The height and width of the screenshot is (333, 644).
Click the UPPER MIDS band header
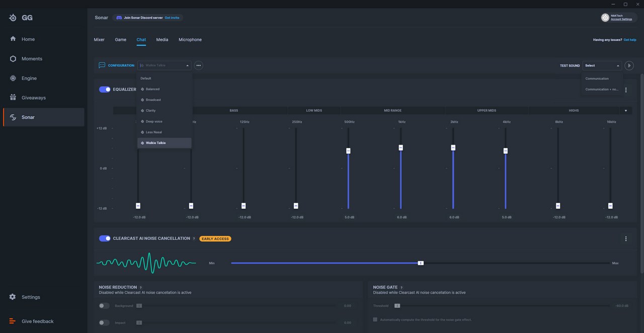coord(487,110)
